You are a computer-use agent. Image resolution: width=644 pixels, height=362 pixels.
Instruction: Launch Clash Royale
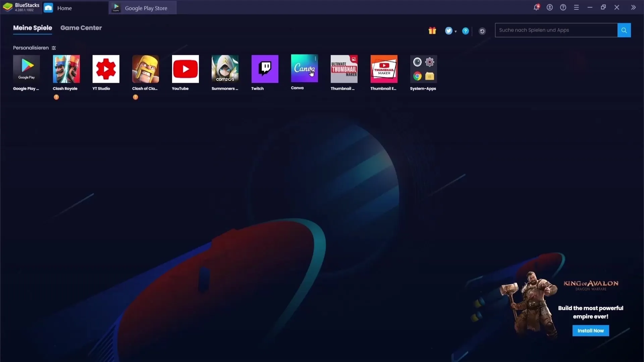(66, 69)
